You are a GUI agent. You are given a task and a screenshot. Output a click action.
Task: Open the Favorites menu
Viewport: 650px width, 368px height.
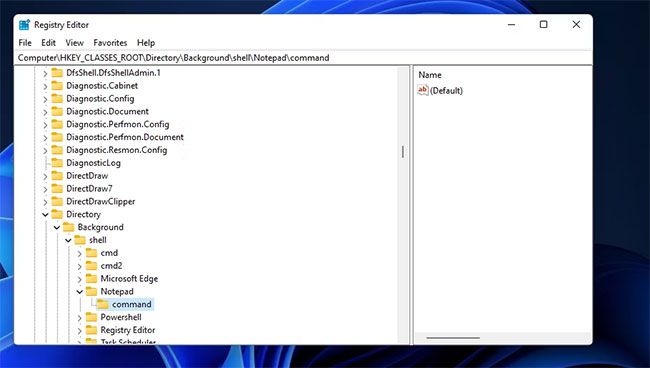click(x=110, y=43)
